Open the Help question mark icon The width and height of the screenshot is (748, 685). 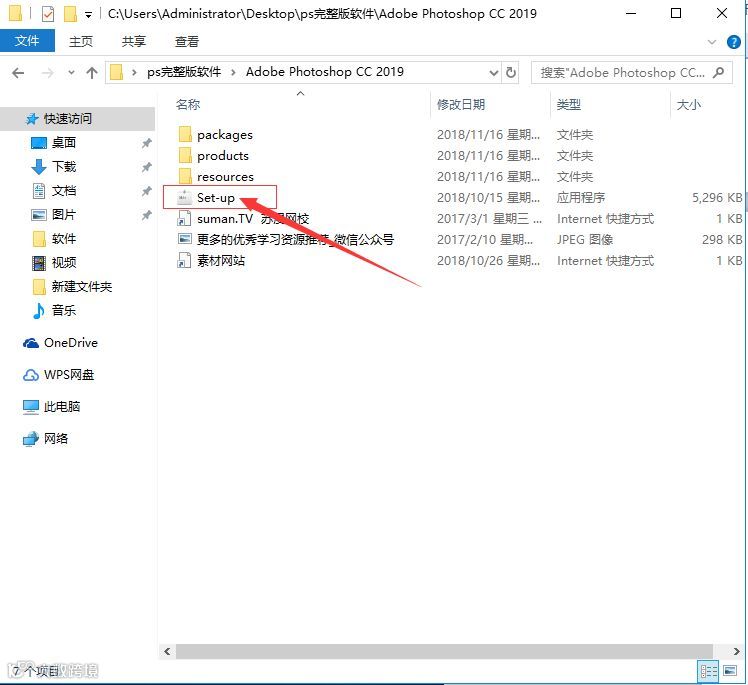(733, 42)
